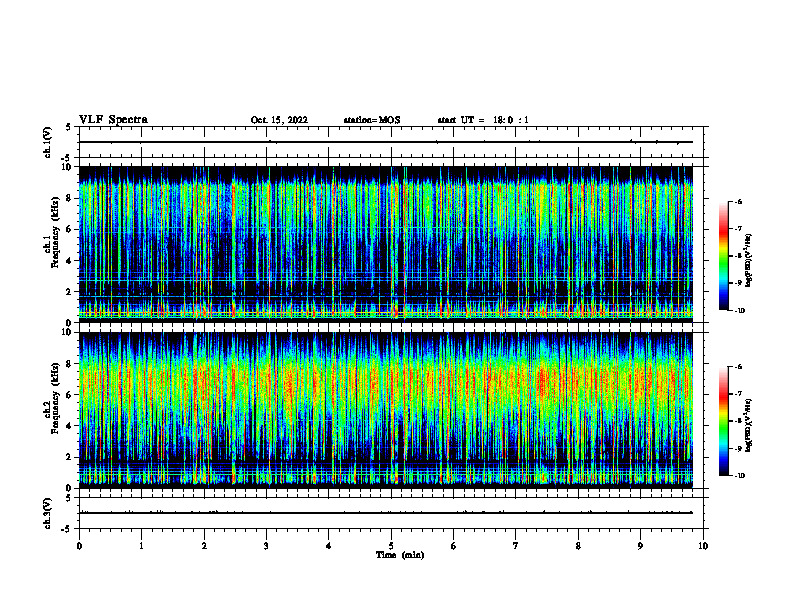Select the '2' kHz tick on ch.2 frequency axis

[x=70, y=457]
